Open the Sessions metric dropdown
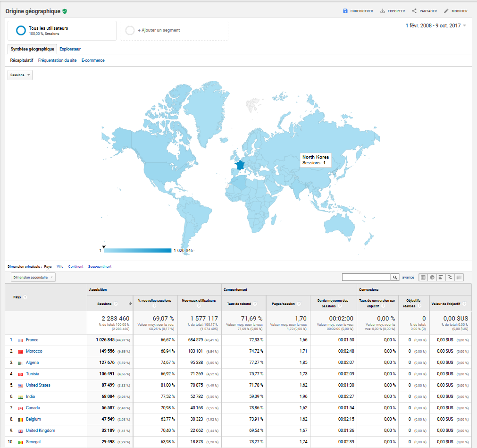The image size is (477, 448). point(20,75)
